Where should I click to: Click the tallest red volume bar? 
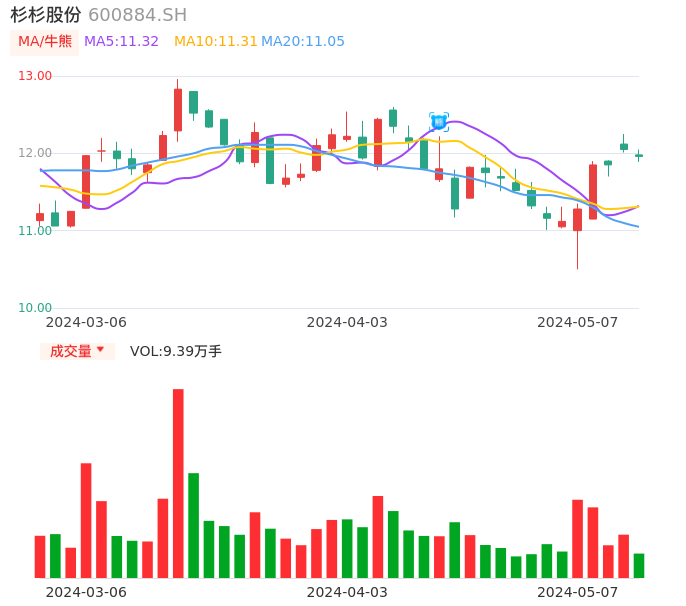(x=178, y=483)
